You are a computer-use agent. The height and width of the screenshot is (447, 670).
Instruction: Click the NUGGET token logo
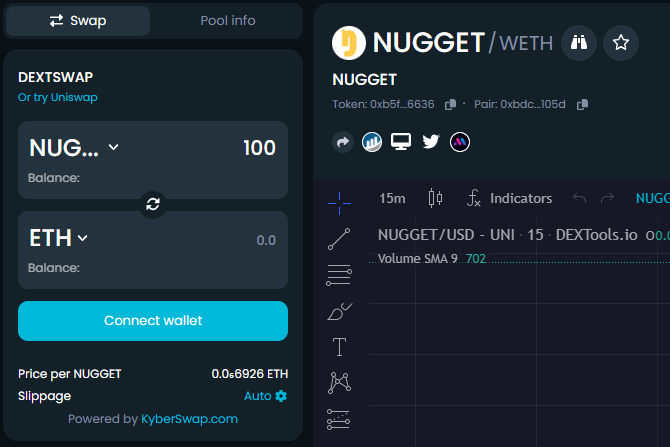[349, 43]
